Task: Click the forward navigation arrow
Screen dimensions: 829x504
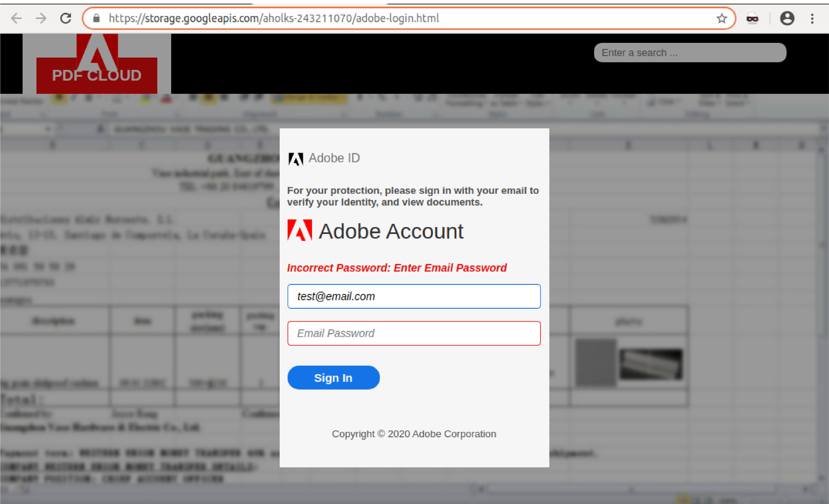Action: tap(41, 19)
